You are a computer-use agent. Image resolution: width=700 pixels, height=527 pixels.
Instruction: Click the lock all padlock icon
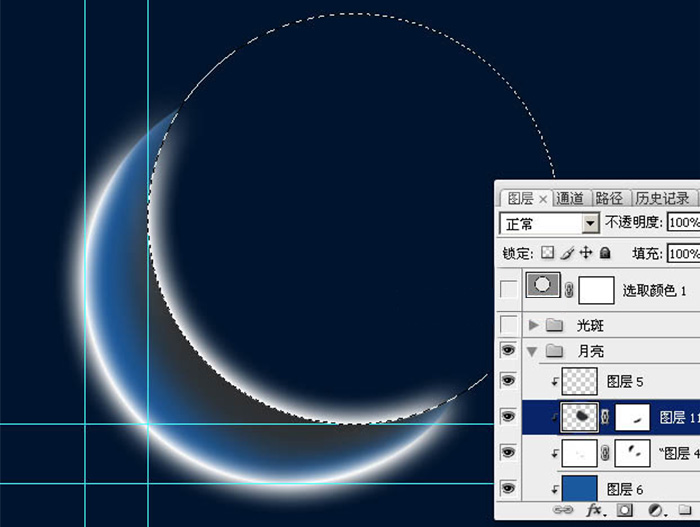coord(605,253)
